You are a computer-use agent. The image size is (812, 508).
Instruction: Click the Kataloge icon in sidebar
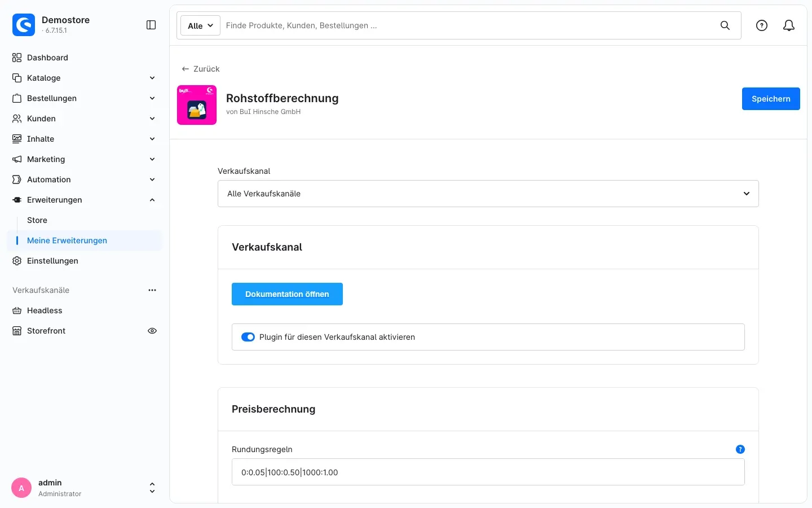[17, 78]
